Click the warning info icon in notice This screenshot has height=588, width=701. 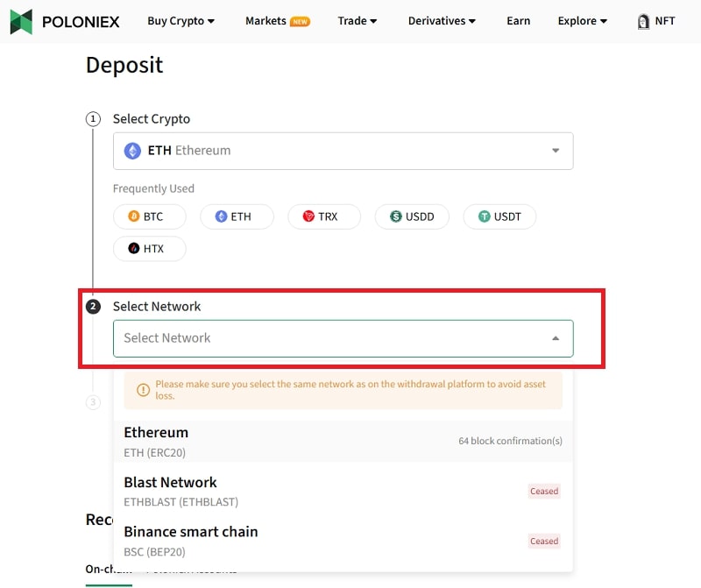[143, 390]
